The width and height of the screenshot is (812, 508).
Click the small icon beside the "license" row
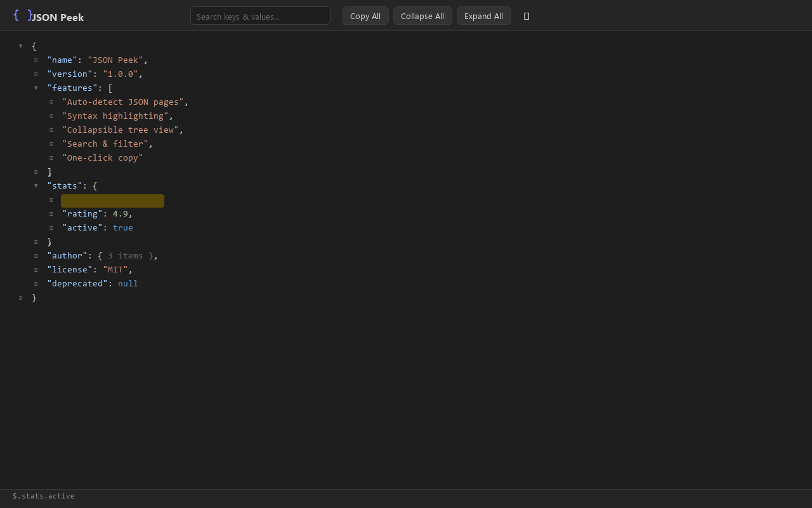(x=36, y=270)
